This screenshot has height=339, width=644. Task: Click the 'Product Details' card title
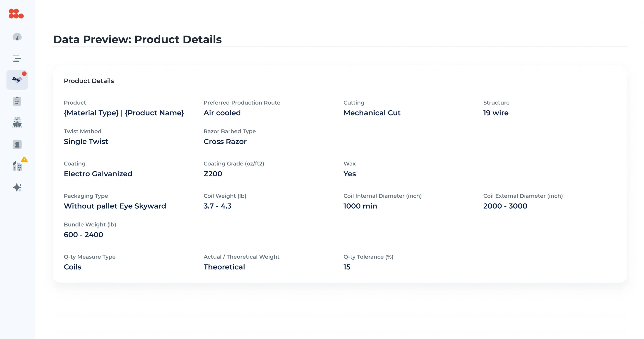89,81
